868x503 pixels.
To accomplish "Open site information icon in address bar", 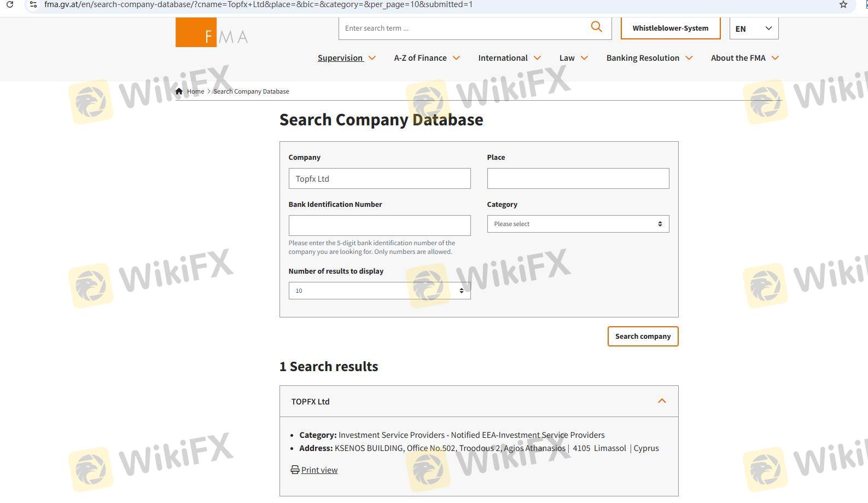I will [x=33, y=4].
